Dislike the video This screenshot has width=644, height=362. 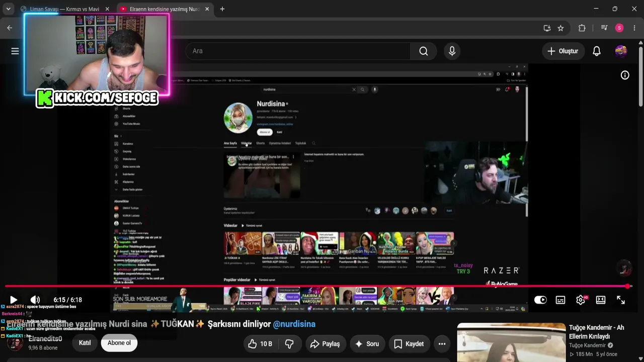(289, 344)
